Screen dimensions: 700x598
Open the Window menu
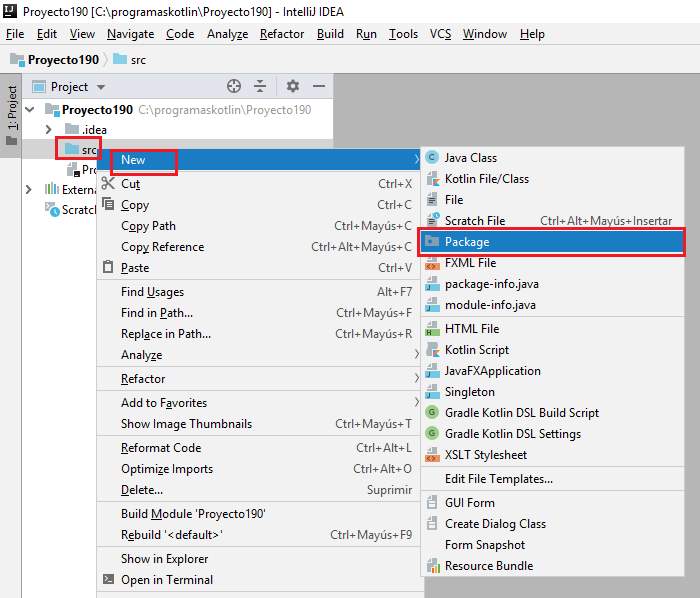(x=484, y=34)
